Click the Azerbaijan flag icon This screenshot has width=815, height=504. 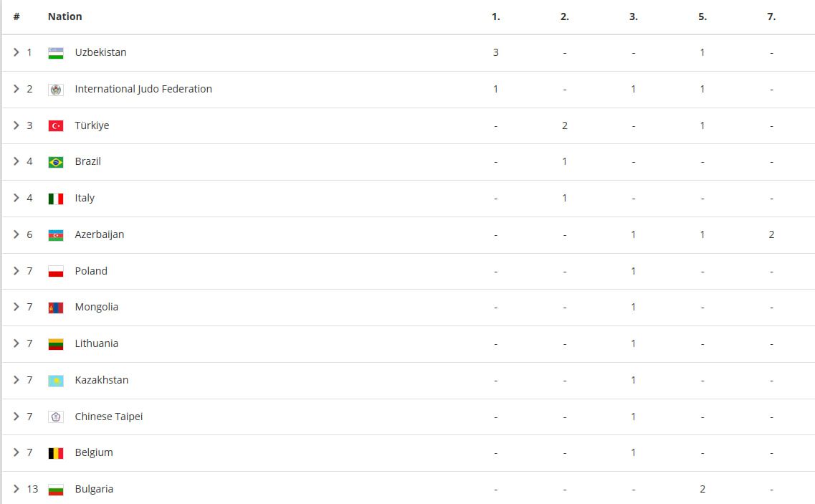click(x=56, y=235)
